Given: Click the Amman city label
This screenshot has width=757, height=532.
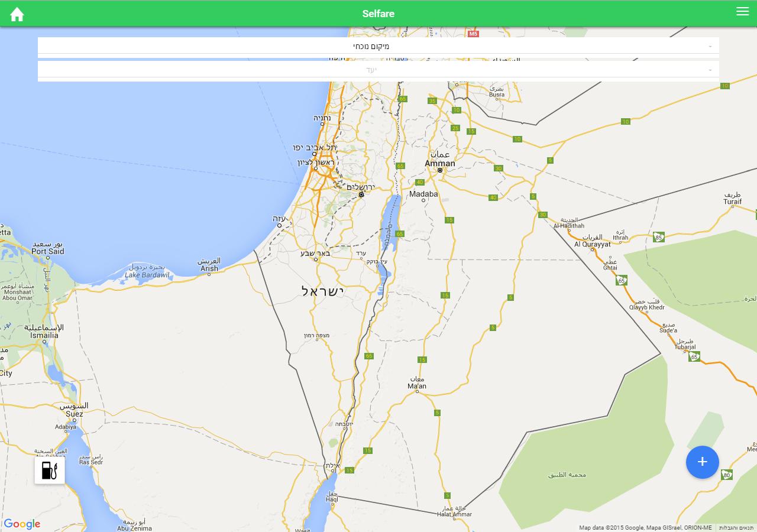Looking at the screenshot, I should 440,163.
